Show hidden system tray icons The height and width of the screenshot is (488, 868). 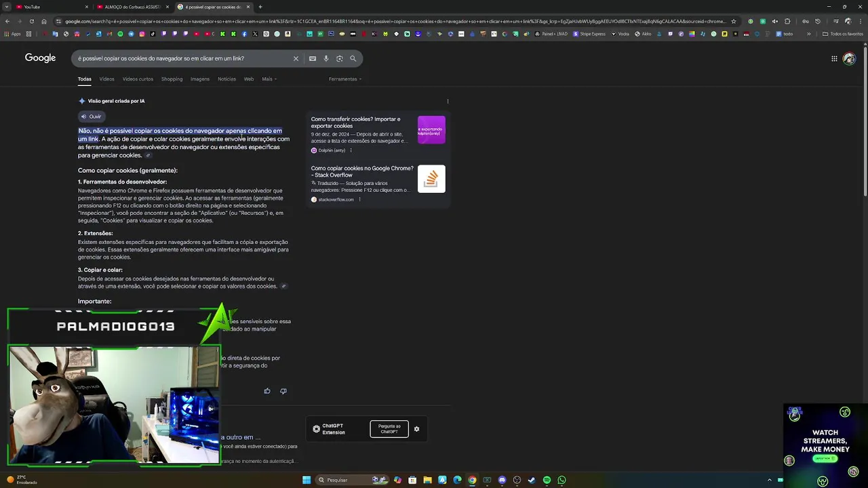tap(770, 480)
